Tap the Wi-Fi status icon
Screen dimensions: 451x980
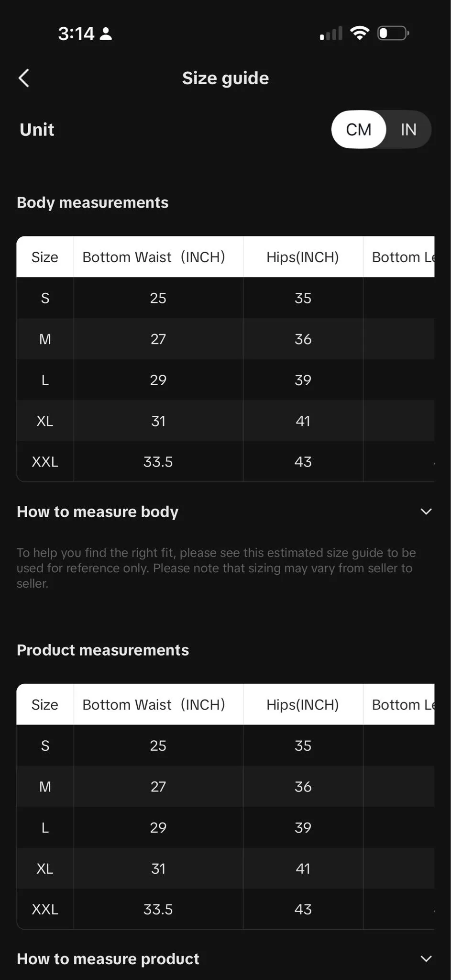(359, 33)
